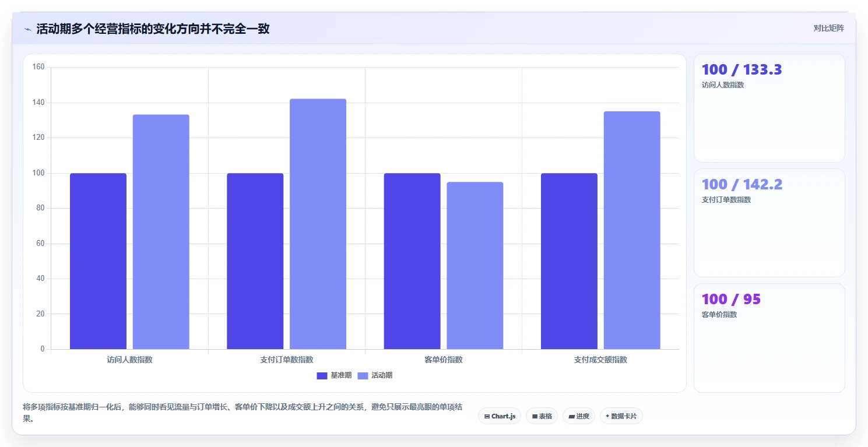Click the 100 / 142.2 card value
868x447 pixels.
coord(742,185)
